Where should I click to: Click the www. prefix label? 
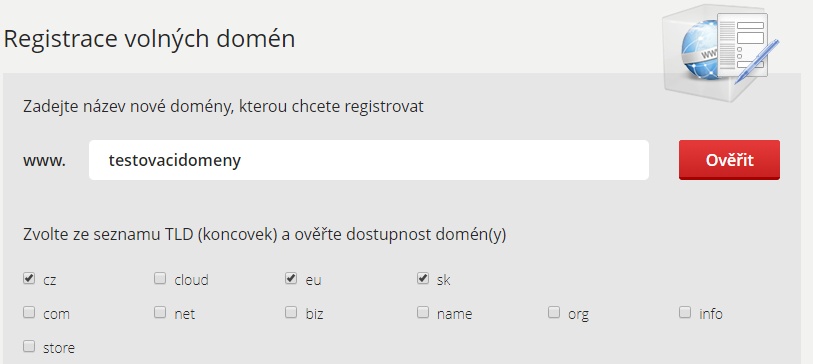[x=44, y=161]
